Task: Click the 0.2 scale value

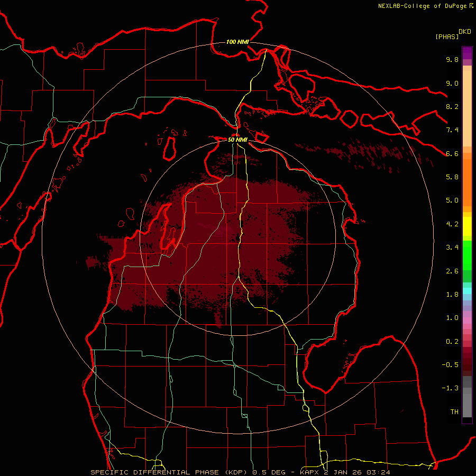Action: tap(452, 342)
